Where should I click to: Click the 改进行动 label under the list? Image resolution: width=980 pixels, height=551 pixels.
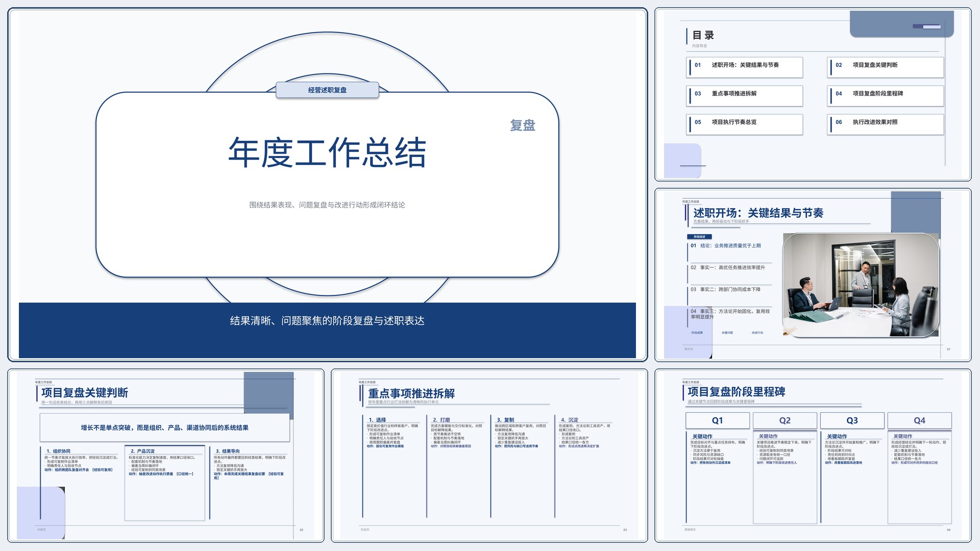[757, 333]
